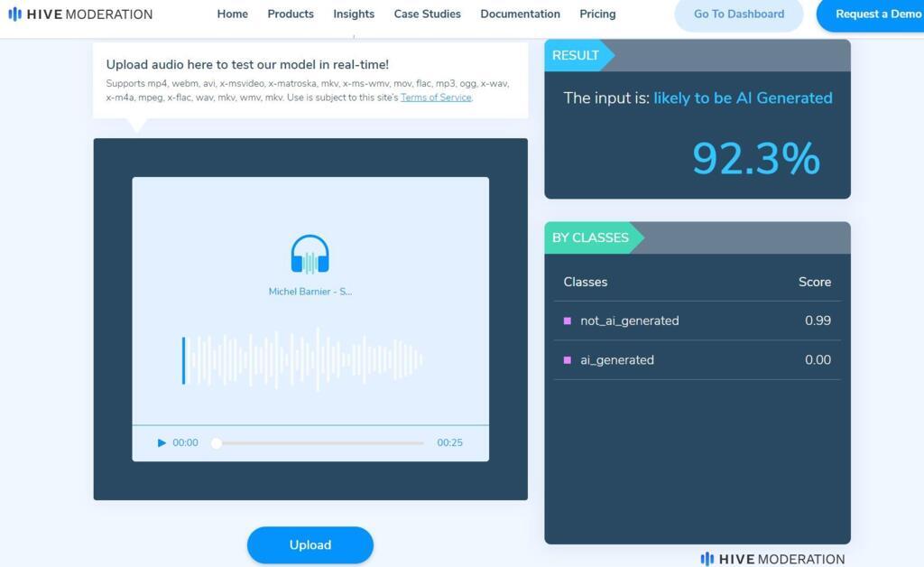Screen dimensions: 924x567
Task: Click the audio seek slider handle
Action: pyautogui.click(x=217, y=443)
